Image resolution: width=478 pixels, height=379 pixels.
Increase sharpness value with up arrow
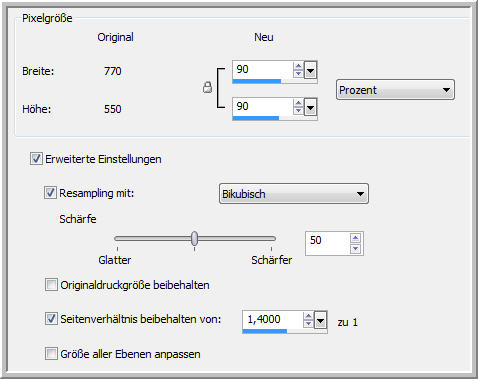355,238
